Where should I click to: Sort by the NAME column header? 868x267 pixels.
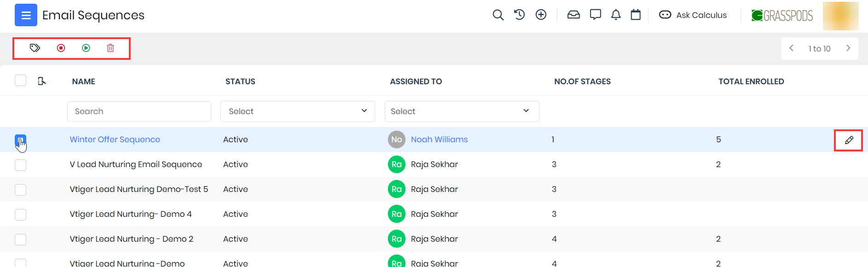(x=83, y=81)
